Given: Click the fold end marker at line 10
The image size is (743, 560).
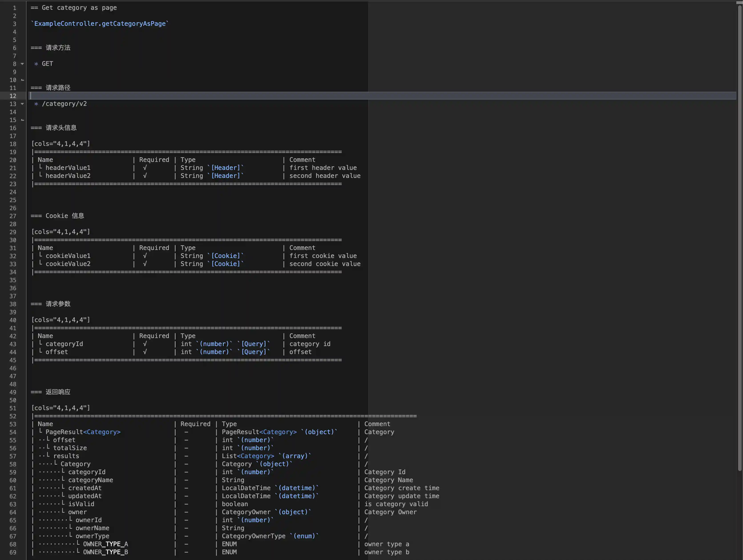Looking at the screenshot, I should click(x=22, y=80).
